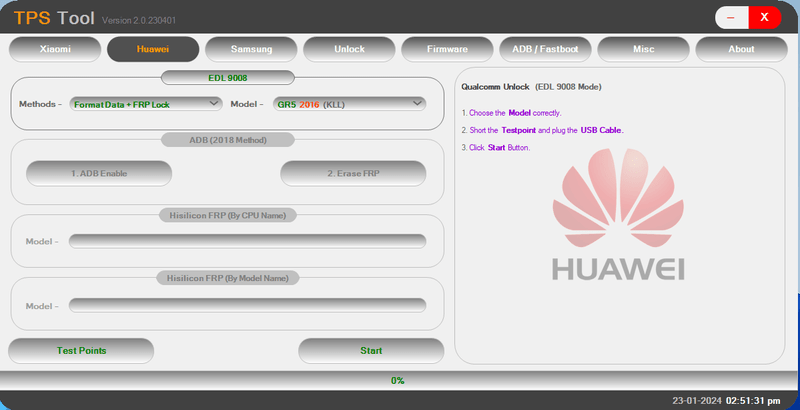Select the ADB (2018 Method) section header

(228, 140)
